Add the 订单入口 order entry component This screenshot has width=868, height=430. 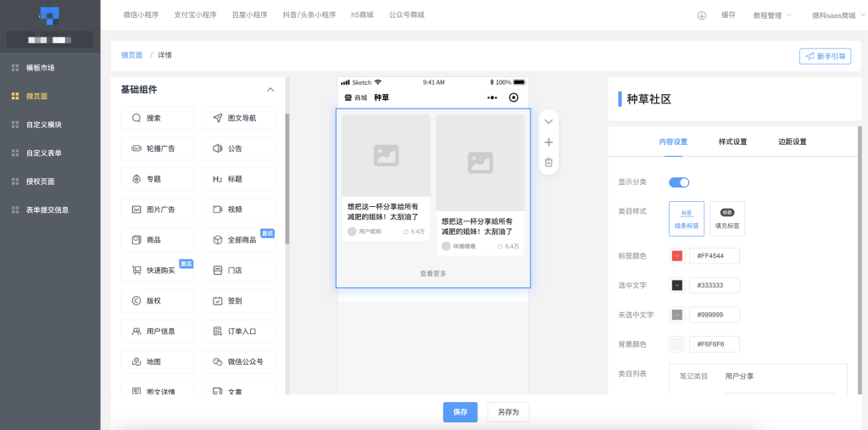(x=238, y=332)
